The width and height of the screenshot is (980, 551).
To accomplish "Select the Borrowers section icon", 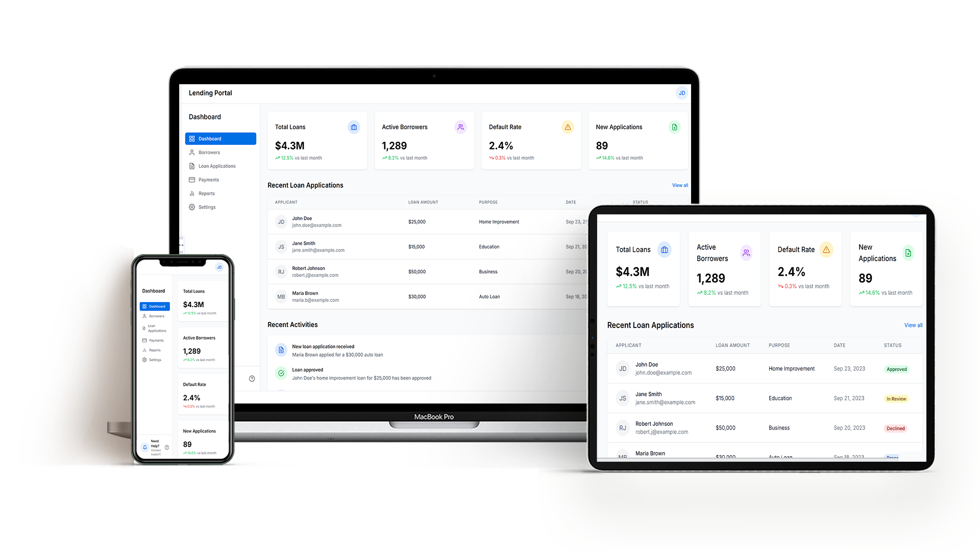I will [x=191, y=152].
